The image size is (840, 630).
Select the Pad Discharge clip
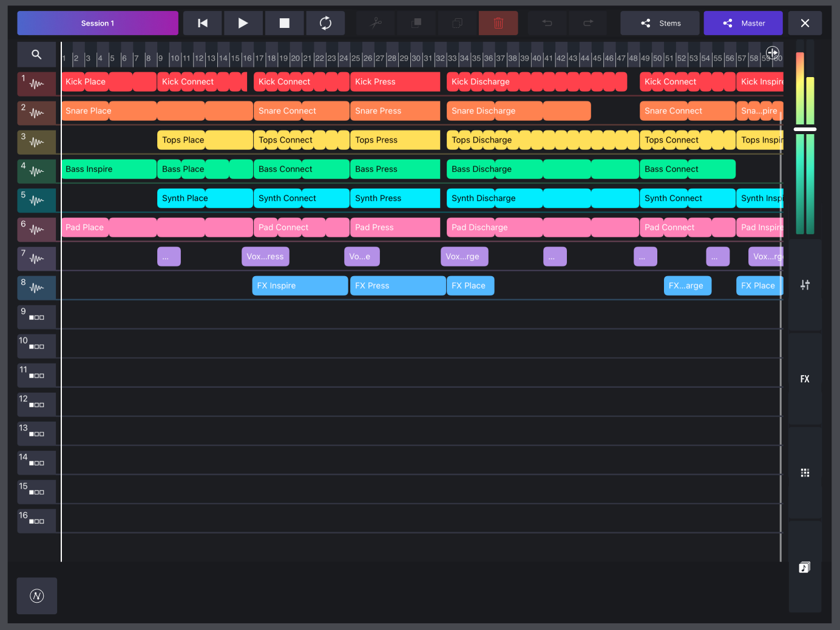pos(543,228)
